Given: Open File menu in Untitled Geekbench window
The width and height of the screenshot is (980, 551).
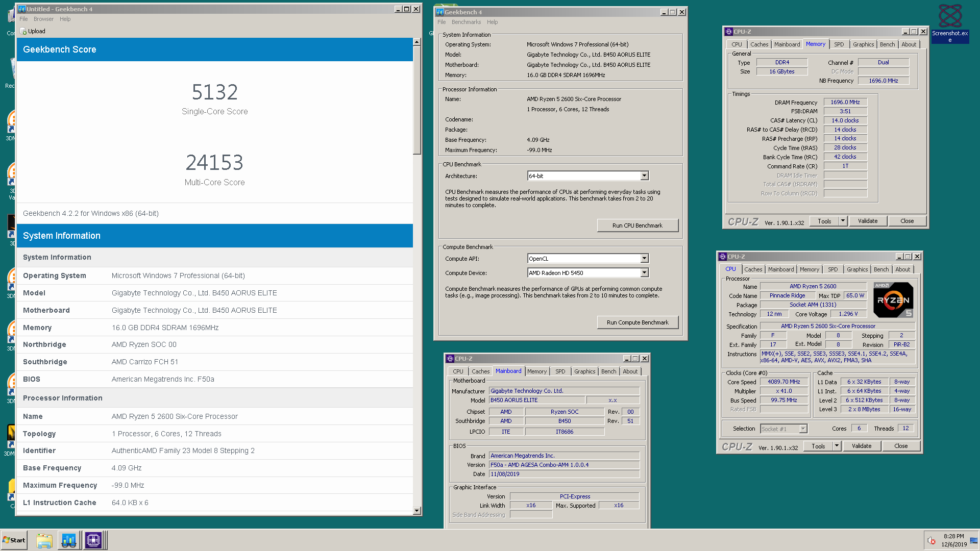Looking at the screenshot, I should click(23, 19).
